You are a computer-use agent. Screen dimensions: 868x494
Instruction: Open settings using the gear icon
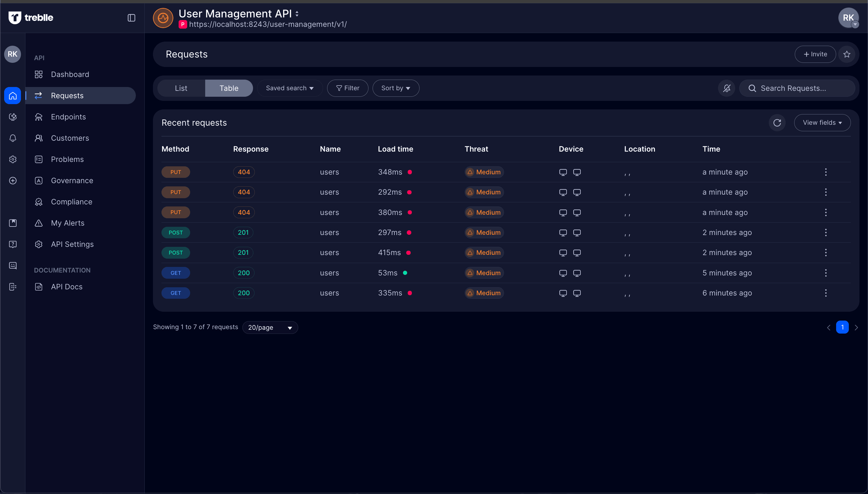coord(13,160)
